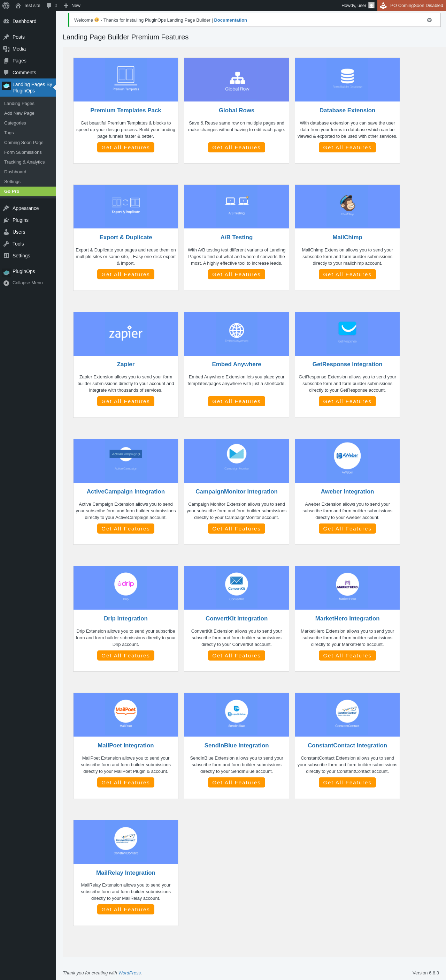Open Add New Page submenu item

click(19, 113)
